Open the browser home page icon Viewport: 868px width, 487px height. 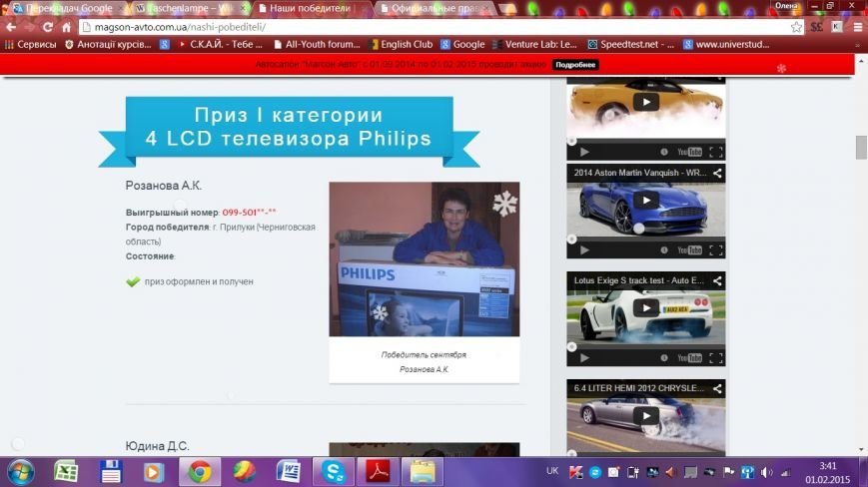point(67,27)
